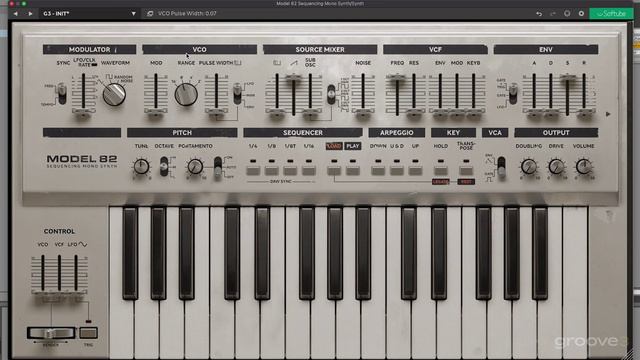Go to the previous preset arrow
The image size is (640, 360).
pos(16,13)
